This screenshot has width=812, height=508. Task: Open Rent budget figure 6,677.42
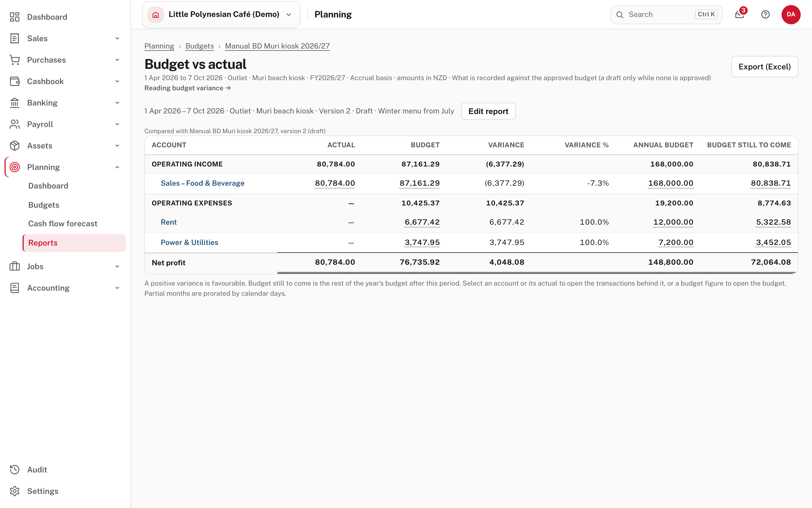pyautogui.click(x=422, y=222)
